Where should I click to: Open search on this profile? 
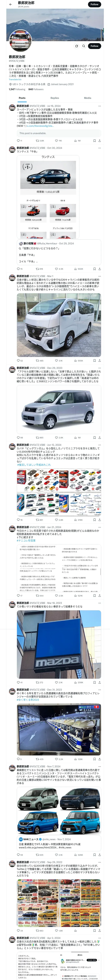[x=83, y=46]
